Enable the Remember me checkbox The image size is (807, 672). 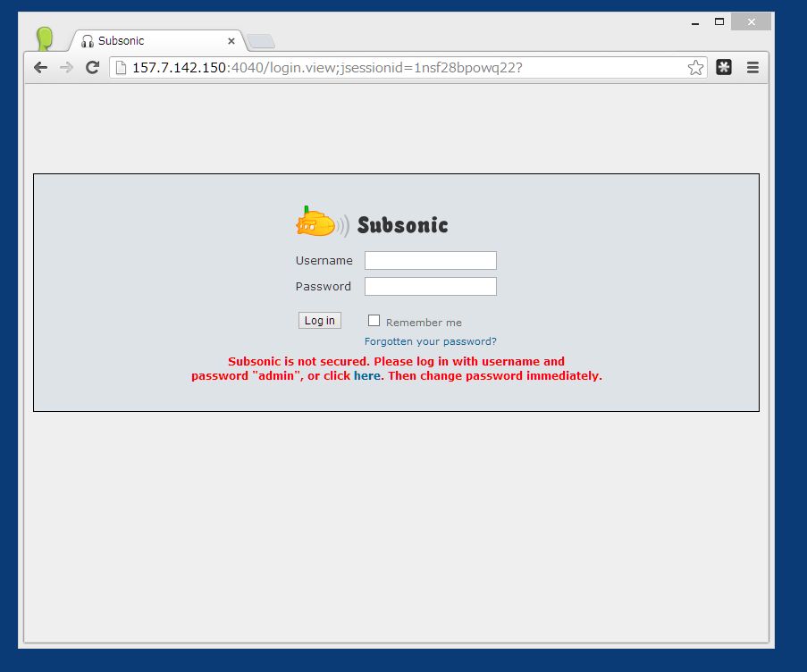374,321
